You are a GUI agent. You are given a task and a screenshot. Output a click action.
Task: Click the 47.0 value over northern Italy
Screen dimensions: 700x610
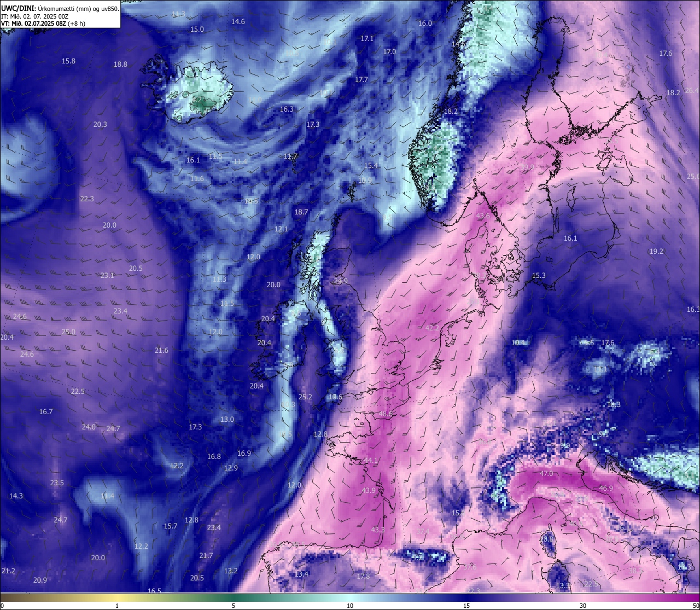click(546, 474)
